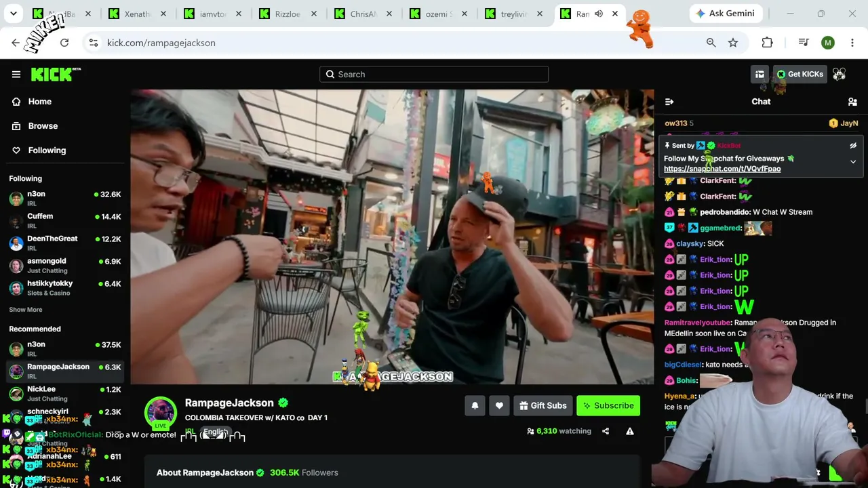The width and height of the screenshot is (868, 488).
Task: Subscribe to RampageJackson
Action: 608,406
